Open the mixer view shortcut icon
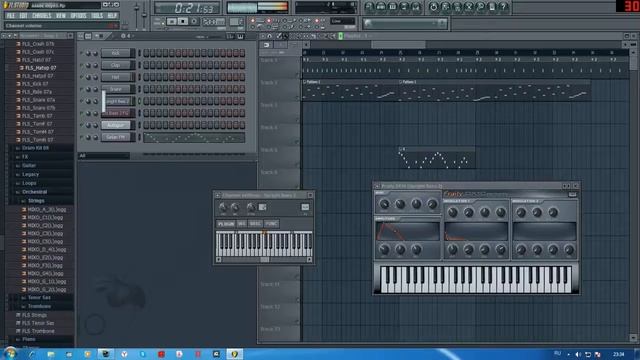640x360 pixels. tap(416, 7)
